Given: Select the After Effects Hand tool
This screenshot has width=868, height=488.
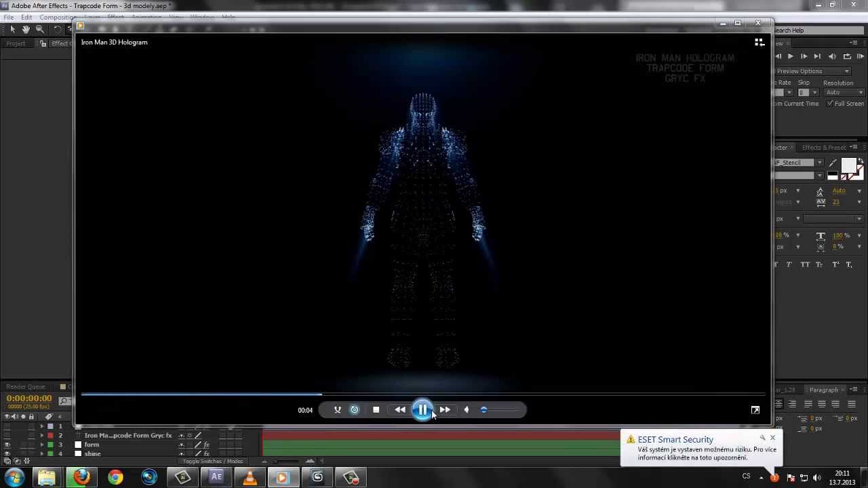Looking at the screenshot, I should (x=26, y=29).
